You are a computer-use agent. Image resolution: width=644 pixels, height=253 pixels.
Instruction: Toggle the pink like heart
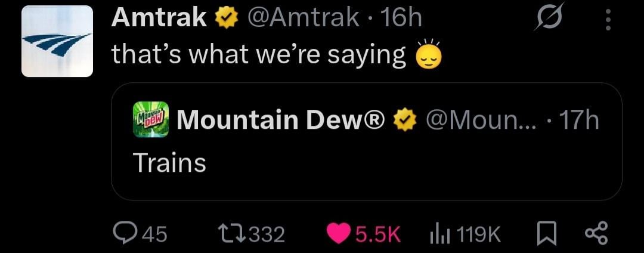(x=340, y=234)
